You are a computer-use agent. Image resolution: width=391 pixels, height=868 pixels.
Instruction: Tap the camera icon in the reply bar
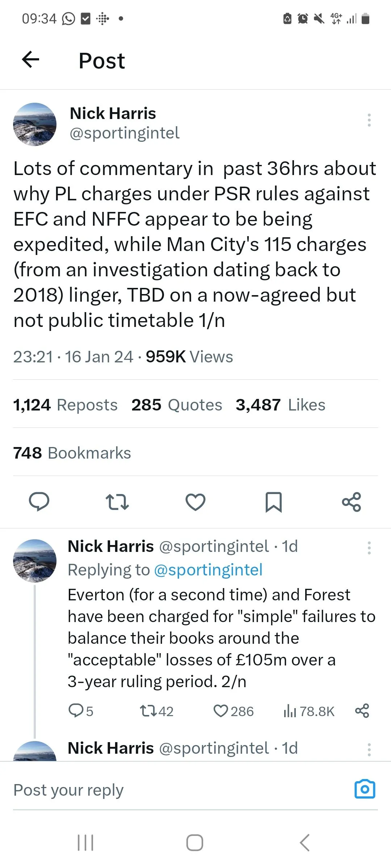point(365,789)
